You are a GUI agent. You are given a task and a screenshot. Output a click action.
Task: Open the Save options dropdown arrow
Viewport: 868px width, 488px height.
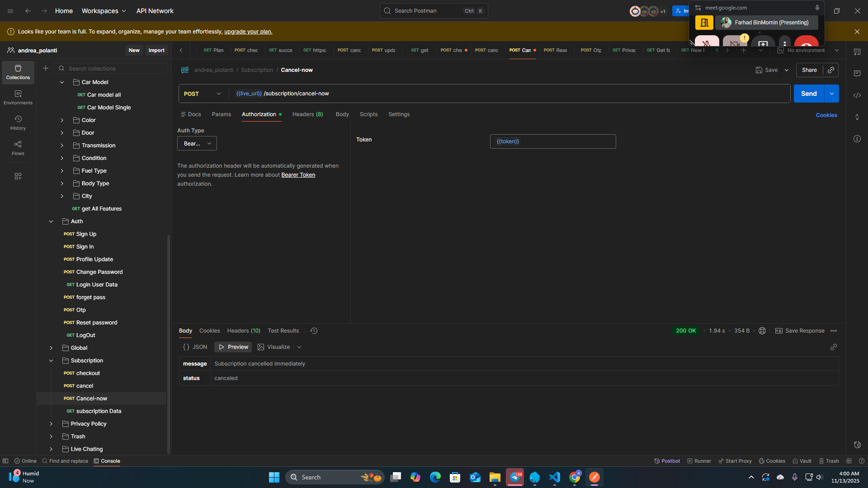point(787,70)
